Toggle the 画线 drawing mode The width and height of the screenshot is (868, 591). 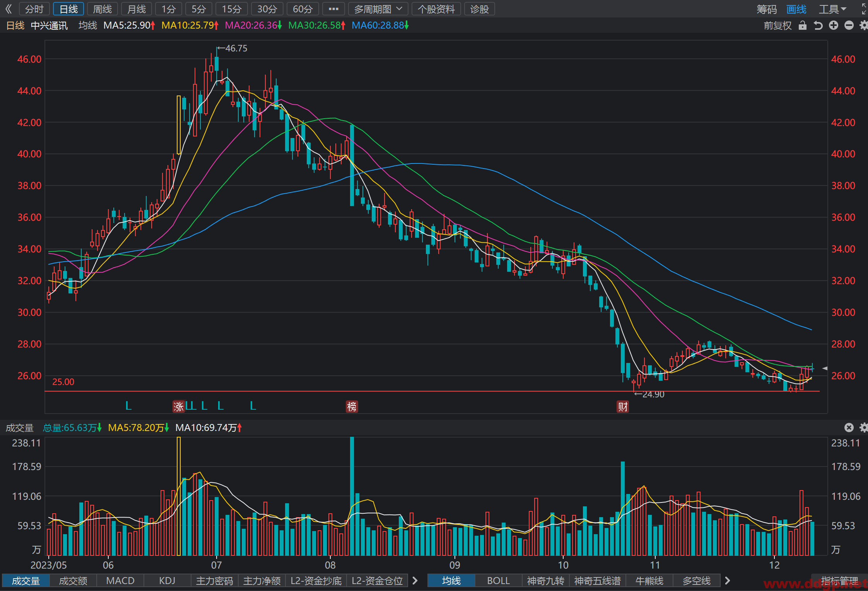pyautogui.click(x=796, y=9)
